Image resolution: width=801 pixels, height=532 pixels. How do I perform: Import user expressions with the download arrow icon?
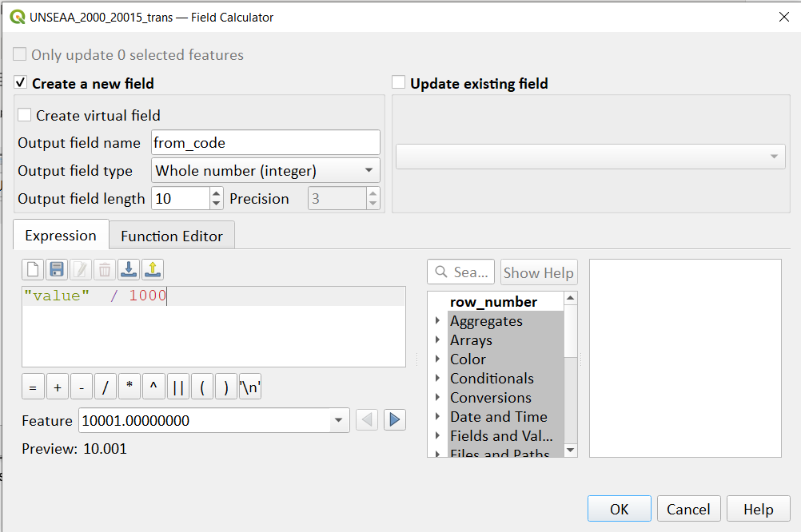point(129,269)
